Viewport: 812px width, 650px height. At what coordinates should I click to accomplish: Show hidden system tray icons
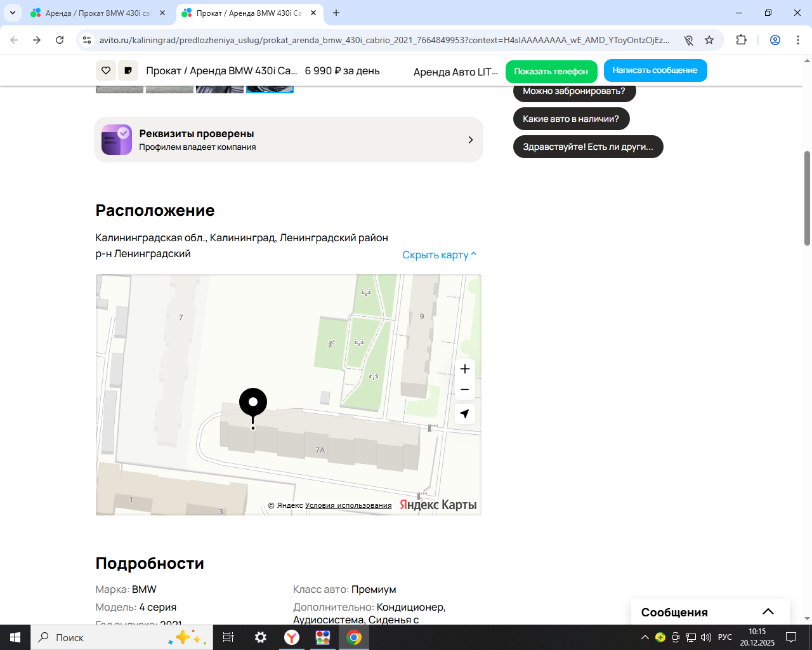tap(645, 637)
